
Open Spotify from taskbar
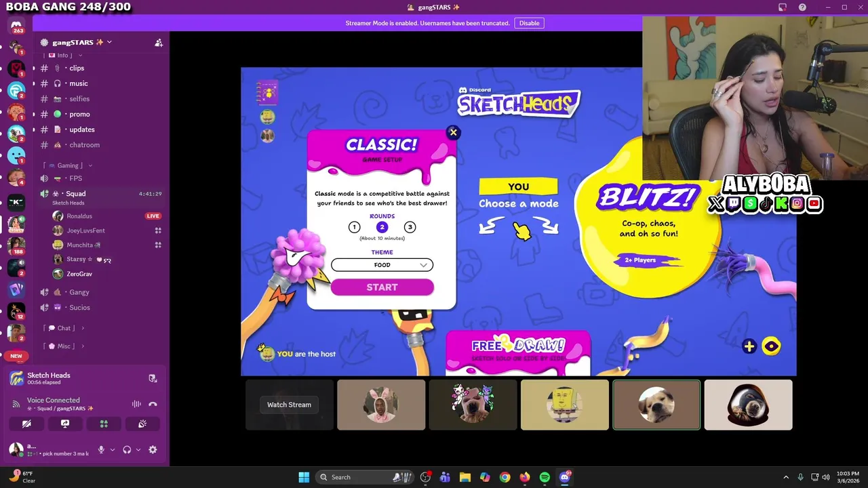point(545,477)
